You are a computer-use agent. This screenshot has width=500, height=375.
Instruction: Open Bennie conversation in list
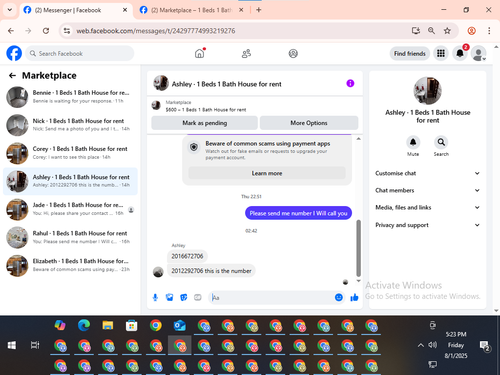(70, 97)
